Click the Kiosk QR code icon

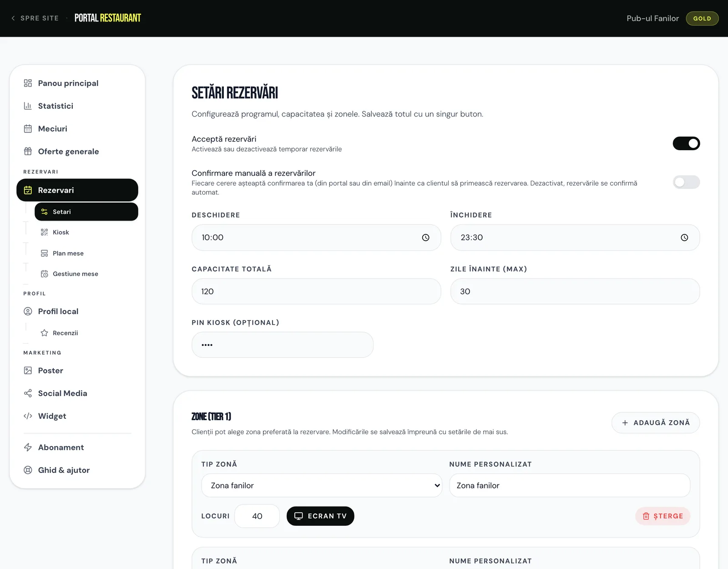pos(44,233)
